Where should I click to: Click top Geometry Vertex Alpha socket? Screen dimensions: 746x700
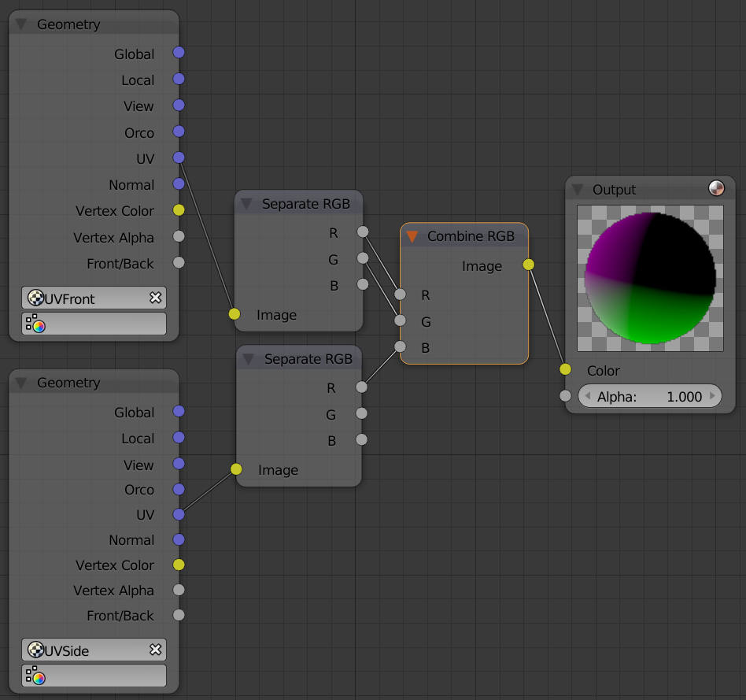[179, 235]
